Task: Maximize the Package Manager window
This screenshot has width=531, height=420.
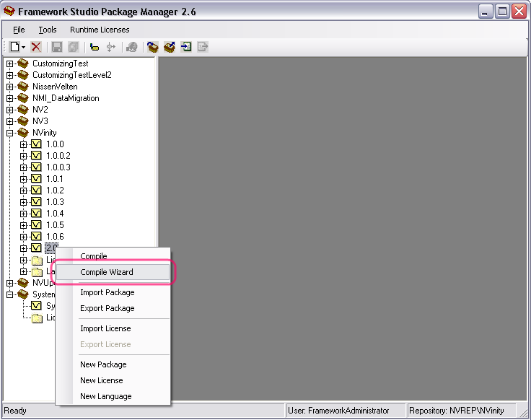Action: pos(502,12)
